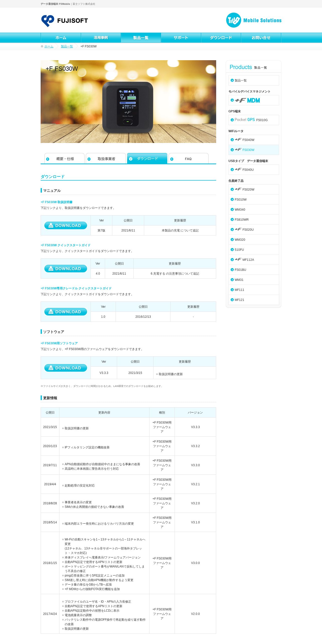Open the FS040W product link
The width and height of the screenshot is (322, 644).
[254, 140]
